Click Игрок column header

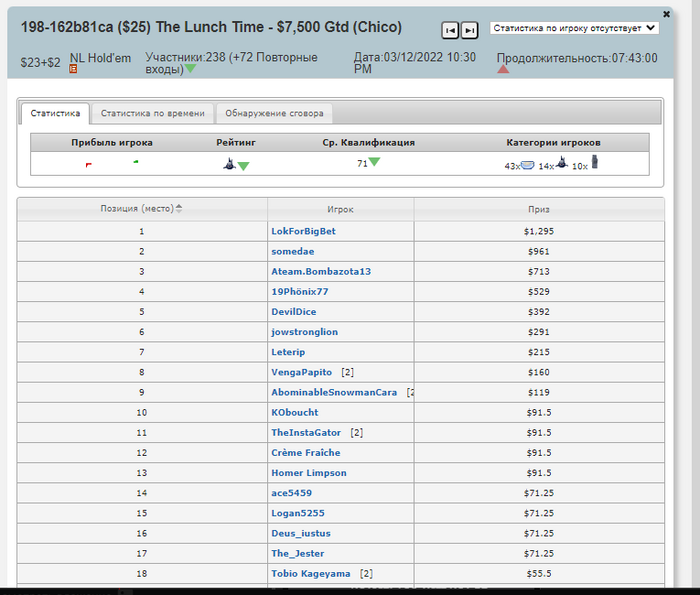[340, 209]
